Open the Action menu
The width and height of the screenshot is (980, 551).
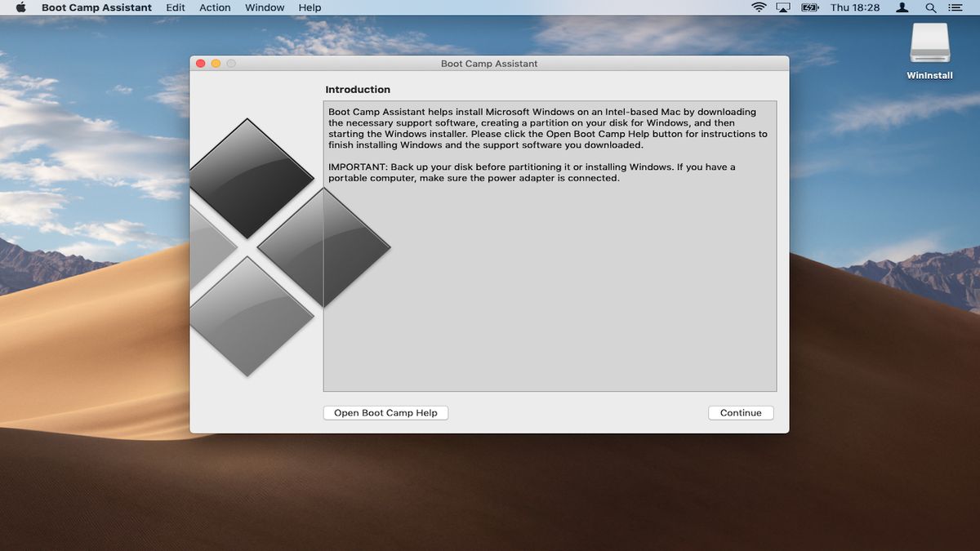[215, 7]
